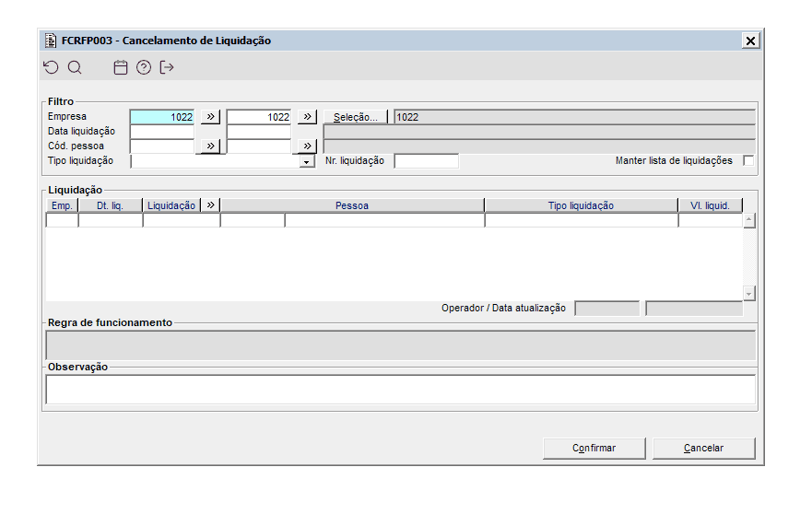
Task: Click the Emp. cell in first grid row
Action: click(62, 220)
